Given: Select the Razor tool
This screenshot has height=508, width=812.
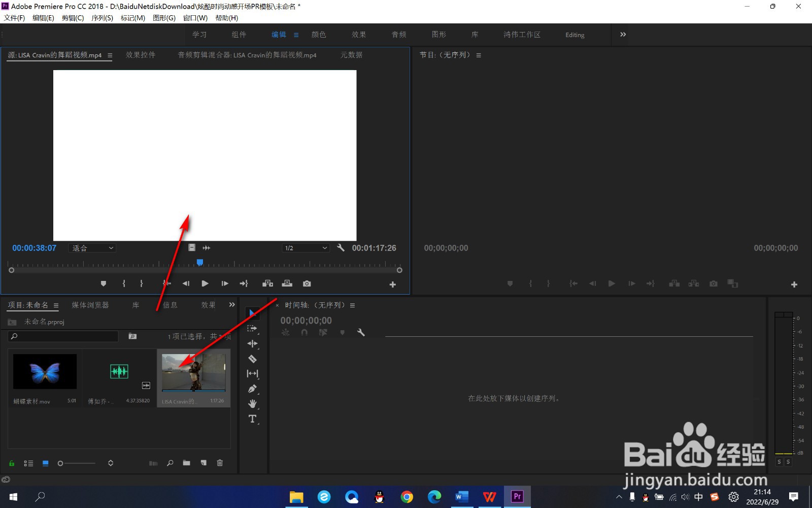Looking at the screenshot, I should pos(252,359).
